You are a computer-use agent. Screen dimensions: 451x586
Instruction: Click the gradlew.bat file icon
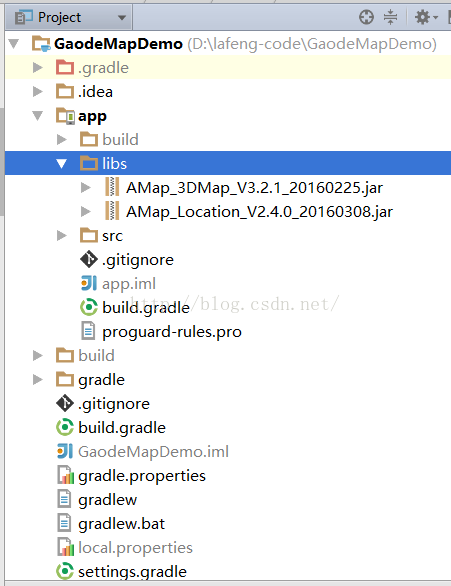click(64, 523)
